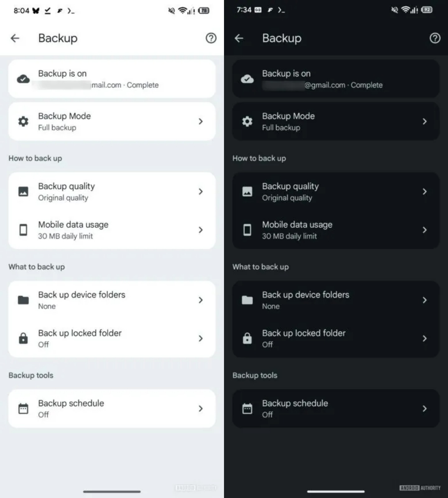Image resolution: width=448 pixels, height=498 pixels.
Task: Open Backup schedule chevron in dark screen
Action: coord(425,409)
